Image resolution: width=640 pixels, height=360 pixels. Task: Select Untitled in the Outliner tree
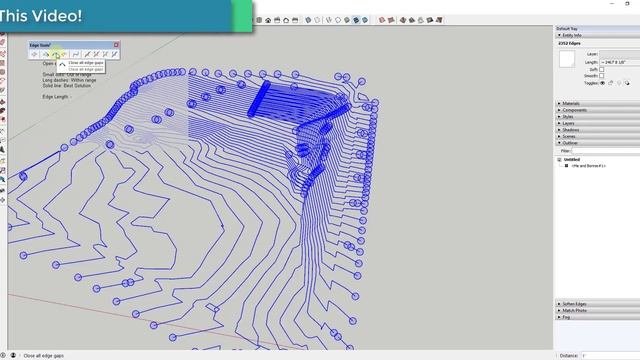point(571,160)
